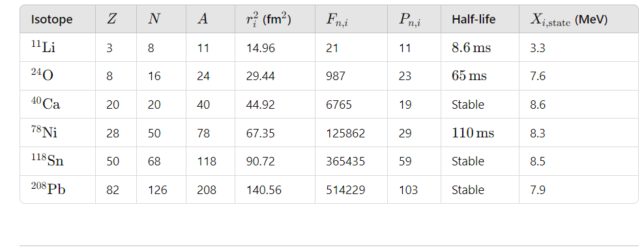Select the 11Li isotope cell
The height and width of the screenshot is (252, 644).
(x=43, y=47)
